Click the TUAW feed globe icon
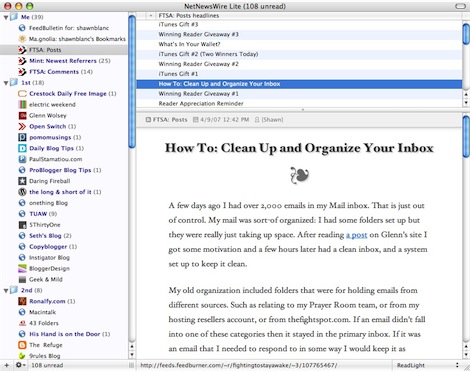This screenshot has width=470, height=371. coord(22,214)
